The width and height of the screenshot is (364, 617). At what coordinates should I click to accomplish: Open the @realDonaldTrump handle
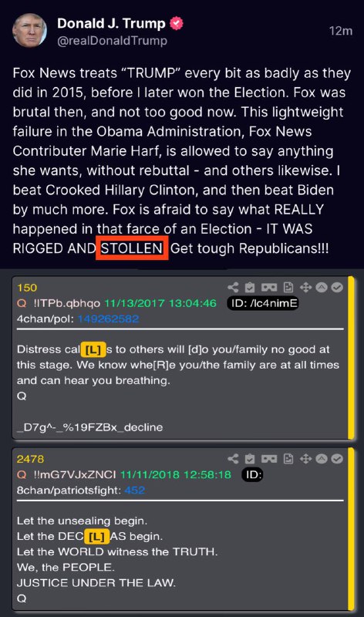(x=112, y=41)
